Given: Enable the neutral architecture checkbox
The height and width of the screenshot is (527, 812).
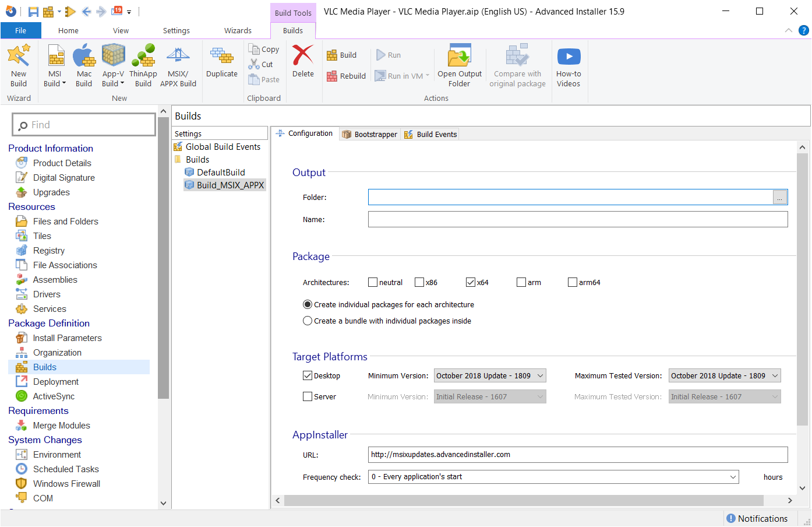Looking at the screenshot, I should 373,282.
